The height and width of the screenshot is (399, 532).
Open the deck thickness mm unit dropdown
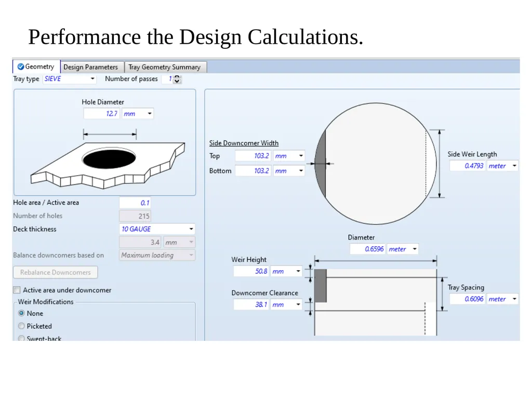(179, 242)
